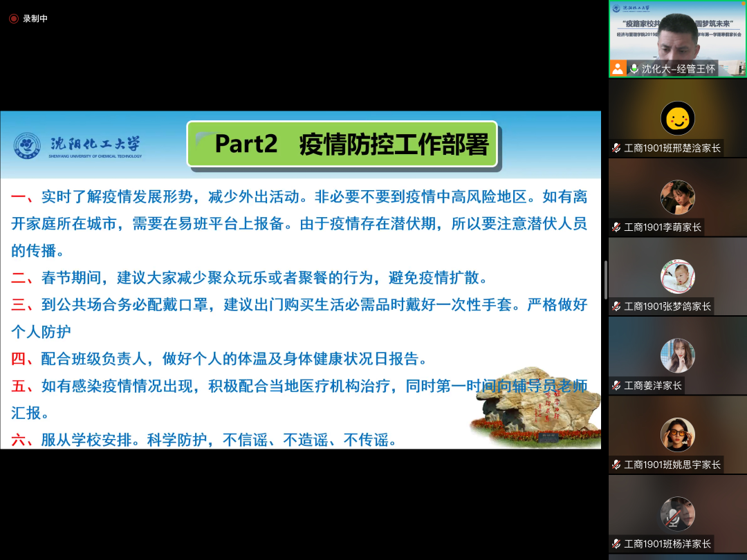Image resolution: width=747 pixels, height=560 pixels.
Task: Click the avatar of 工商姜洋家长
Action: (677, 356)
